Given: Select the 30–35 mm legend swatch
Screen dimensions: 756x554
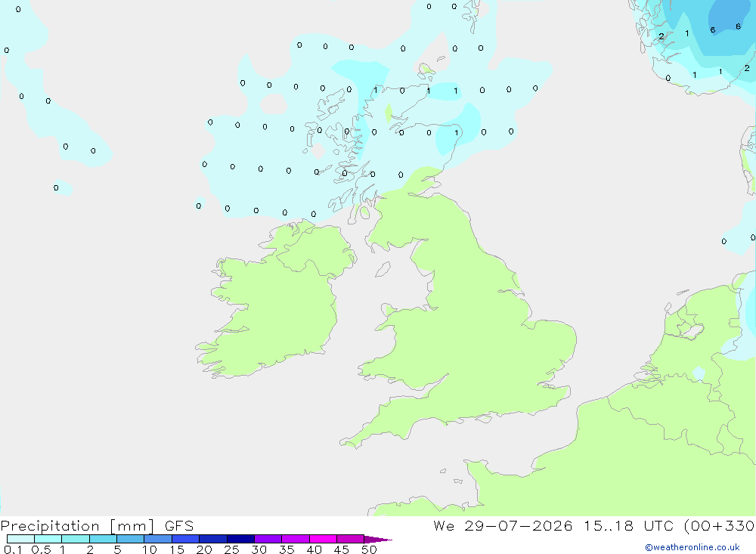Looking at the screenshot, I should (x=268, y=539).
